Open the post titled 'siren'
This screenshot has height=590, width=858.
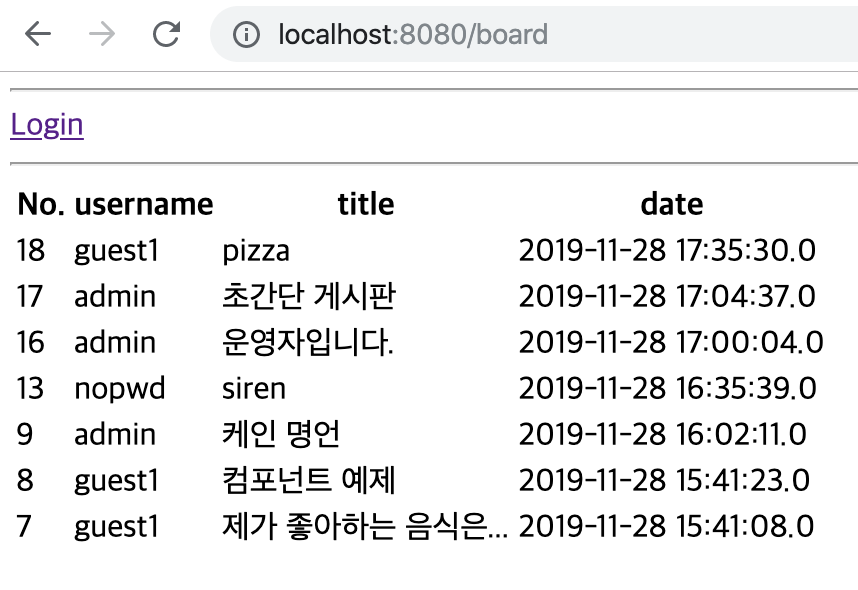[254, 388]
